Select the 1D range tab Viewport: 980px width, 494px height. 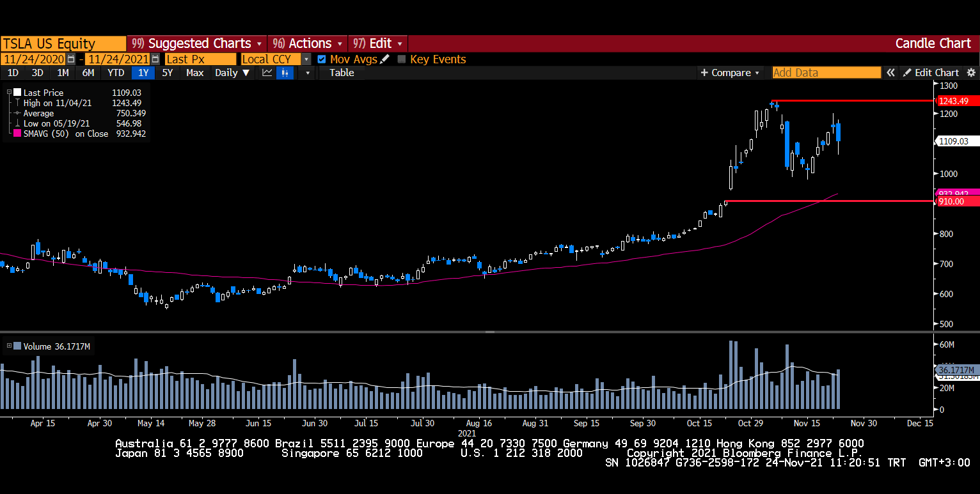(13, 73)
